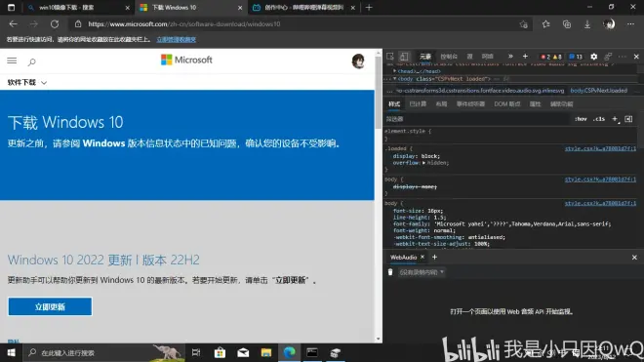Open DevTools settings gear
The width and height of the screenshot is (644, 362).
pyautogui.click(x=594, y=57)
